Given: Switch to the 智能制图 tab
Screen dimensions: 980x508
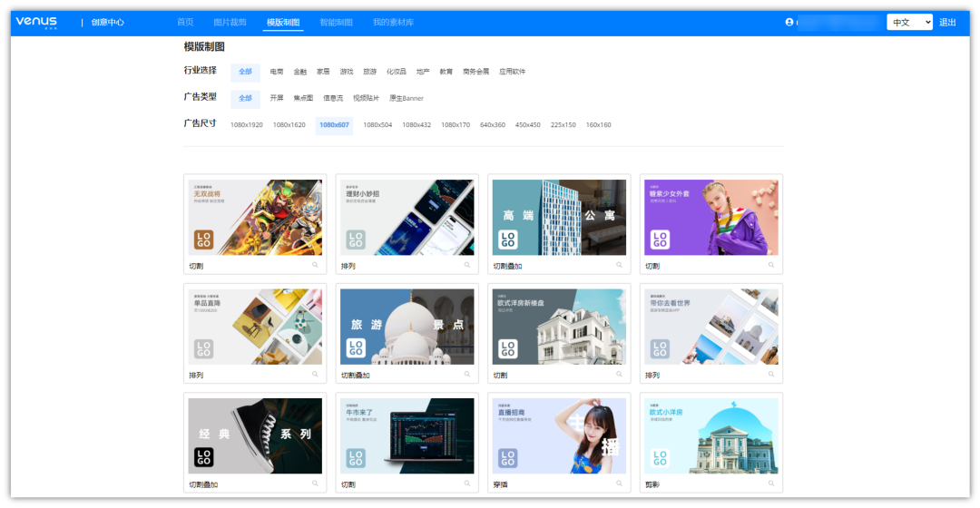Looking at the screenshot, I should (336, 23).
